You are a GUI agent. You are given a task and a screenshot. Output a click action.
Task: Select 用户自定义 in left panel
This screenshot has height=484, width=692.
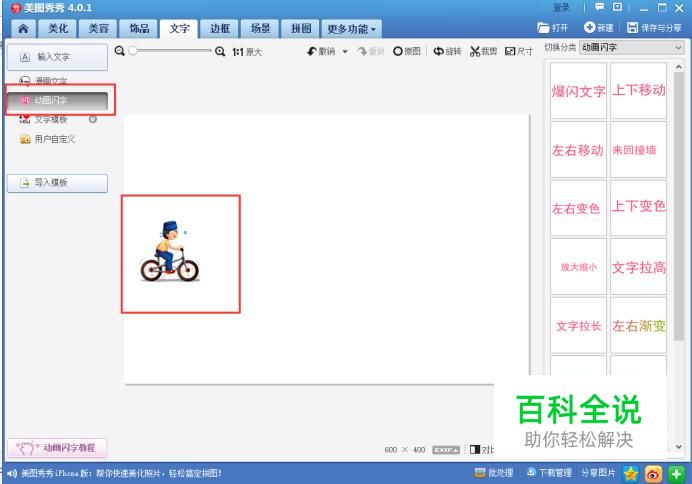[49, 139]
